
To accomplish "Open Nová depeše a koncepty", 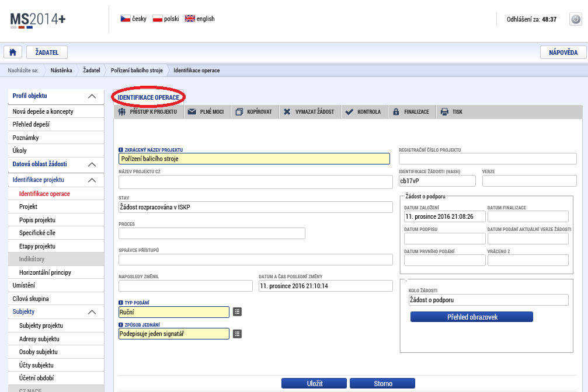I will (56, 111).
